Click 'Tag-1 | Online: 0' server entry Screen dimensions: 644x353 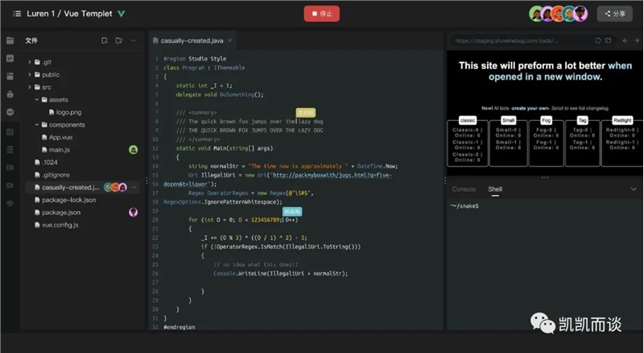tap(582, 145)
